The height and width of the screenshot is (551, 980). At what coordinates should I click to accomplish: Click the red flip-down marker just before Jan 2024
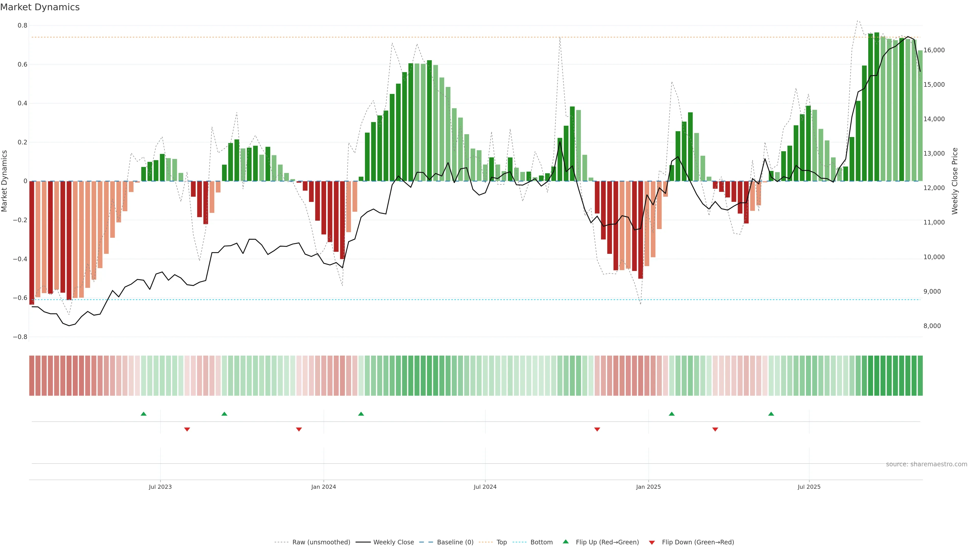point(299,429)
